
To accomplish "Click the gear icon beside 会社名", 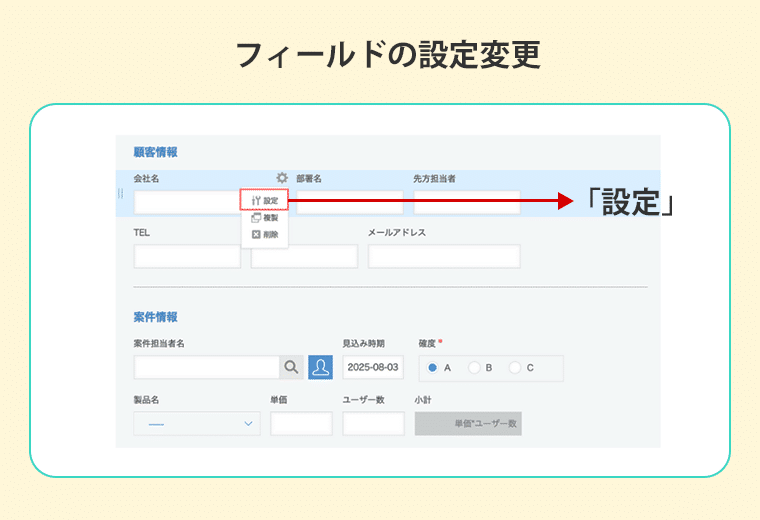I will pos(282,178).
